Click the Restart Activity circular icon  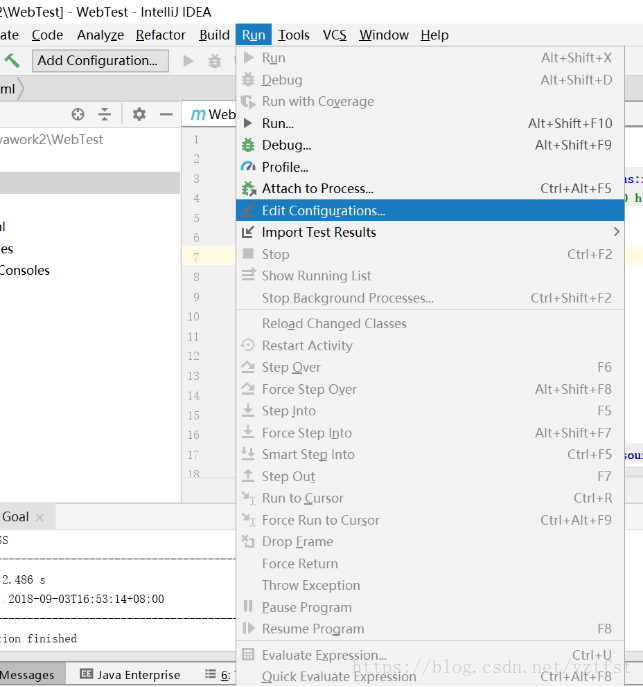(x=248, y=345)
